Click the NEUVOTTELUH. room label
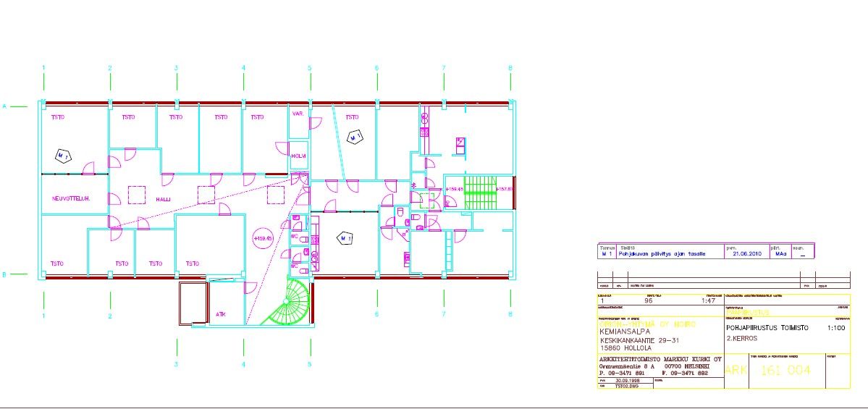The image size is (868, 409). [x=70, y=198]
